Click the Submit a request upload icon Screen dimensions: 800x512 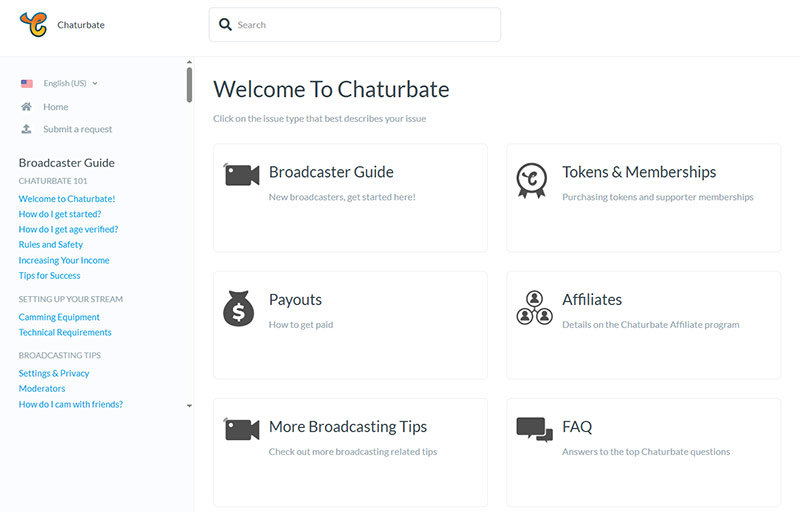click(x=26, y=129)
